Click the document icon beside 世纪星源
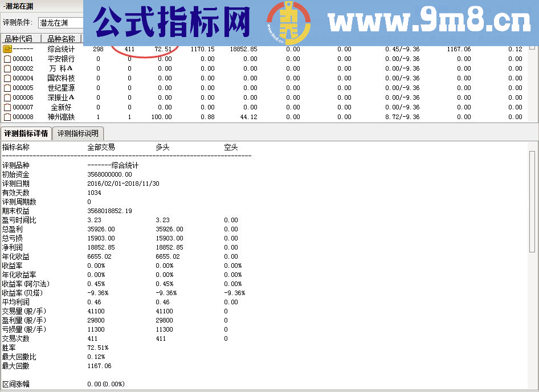 coord(7,88)
